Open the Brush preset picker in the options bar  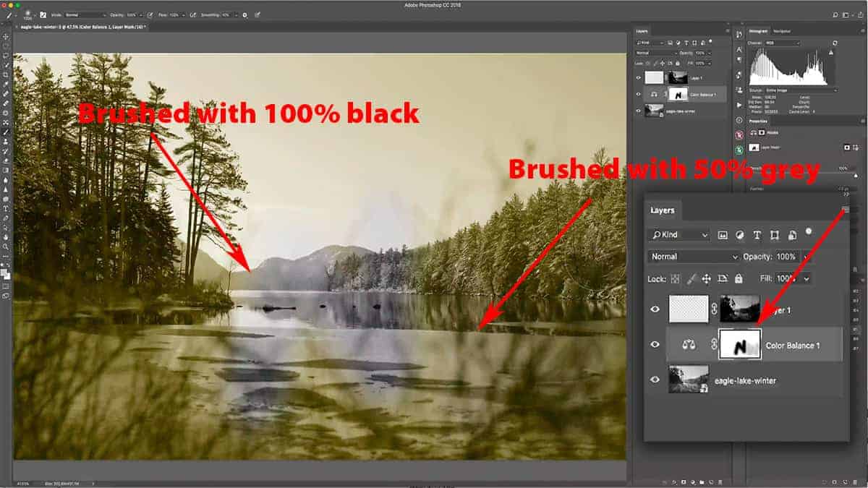tap(28, 15)
